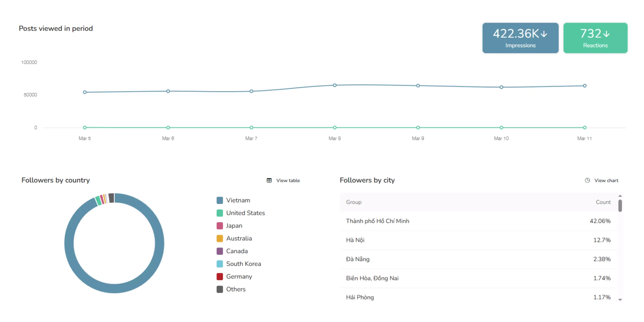Click the 422.36K Impressions card
This screenshot has height=322, width=644.
coord(520,38)
